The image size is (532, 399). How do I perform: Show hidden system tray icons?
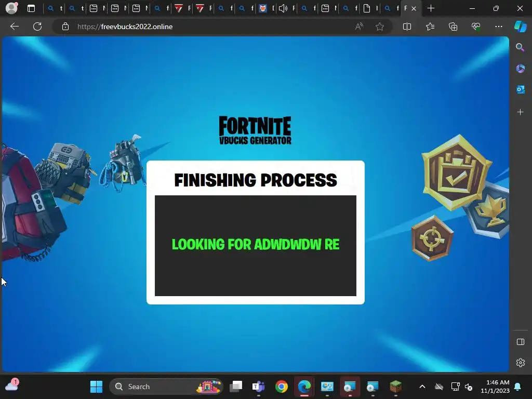tap(422, 387)
